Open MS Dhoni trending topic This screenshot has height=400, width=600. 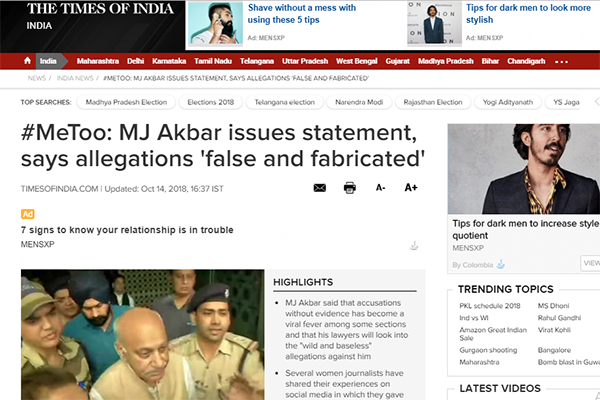tap(553, 306)
